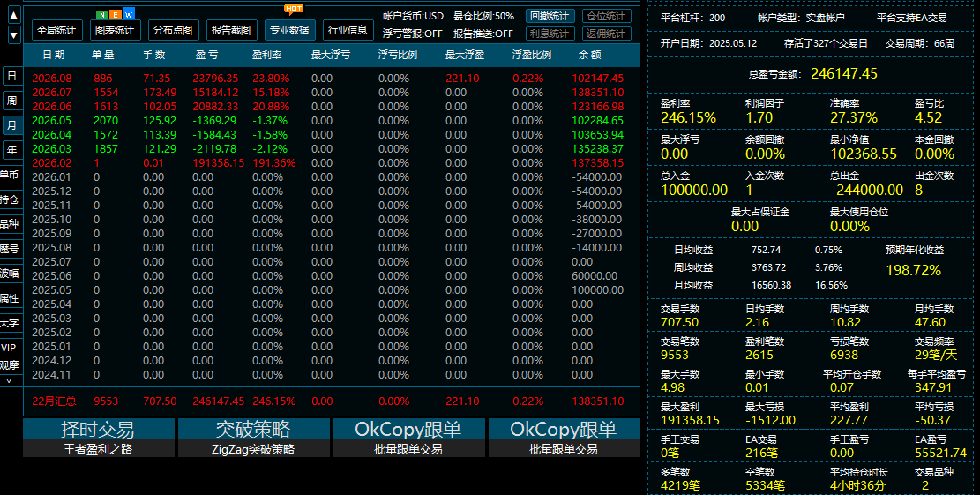
Task: Click the 利润因子 value 1.70
Action: click(759, 117)
